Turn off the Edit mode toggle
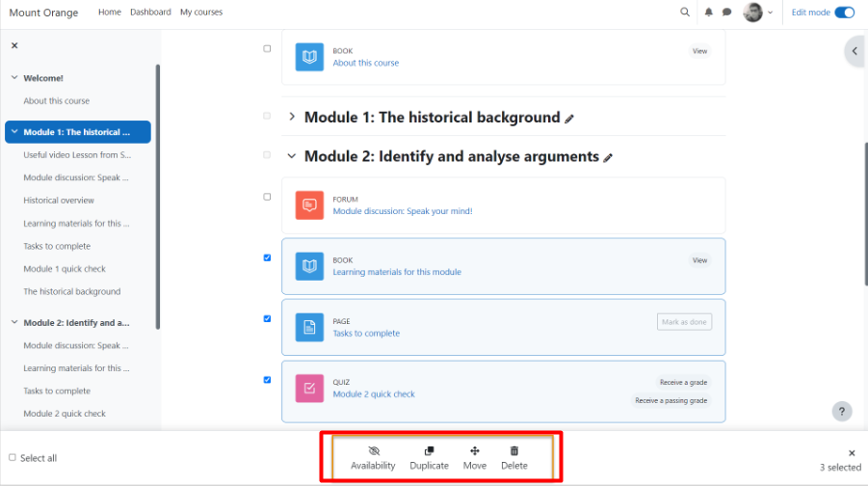Viewport: 868px width, 486px height. pyautogui.click(x=844, y=13)
